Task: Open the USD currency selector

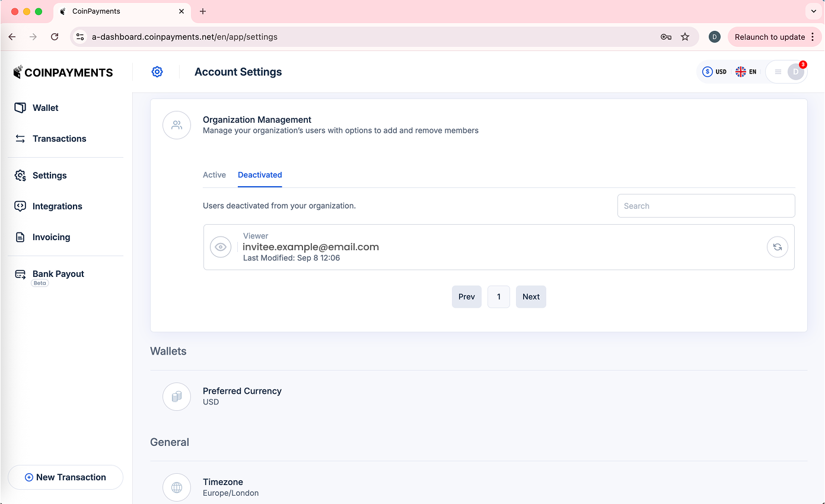Action: pyautogui.click(x=715, y=72)
